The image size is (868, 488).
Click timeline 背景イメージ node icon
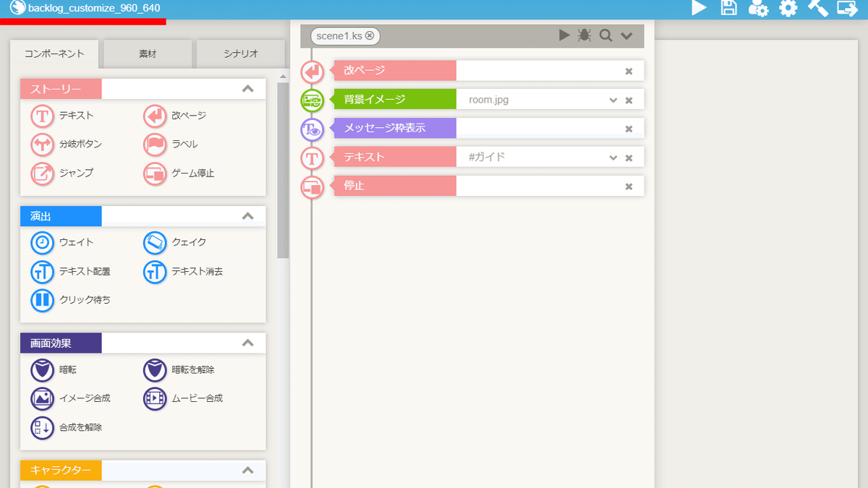pos(312,100)
